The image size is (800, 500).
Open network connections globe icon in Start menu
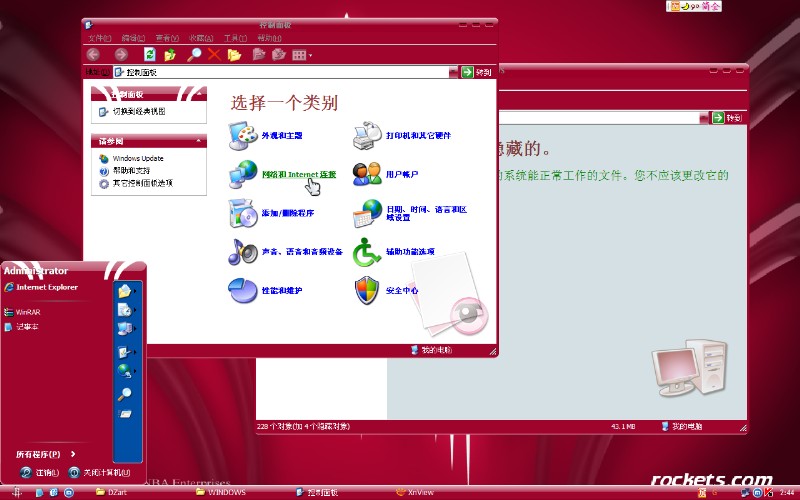pos(125,370)
